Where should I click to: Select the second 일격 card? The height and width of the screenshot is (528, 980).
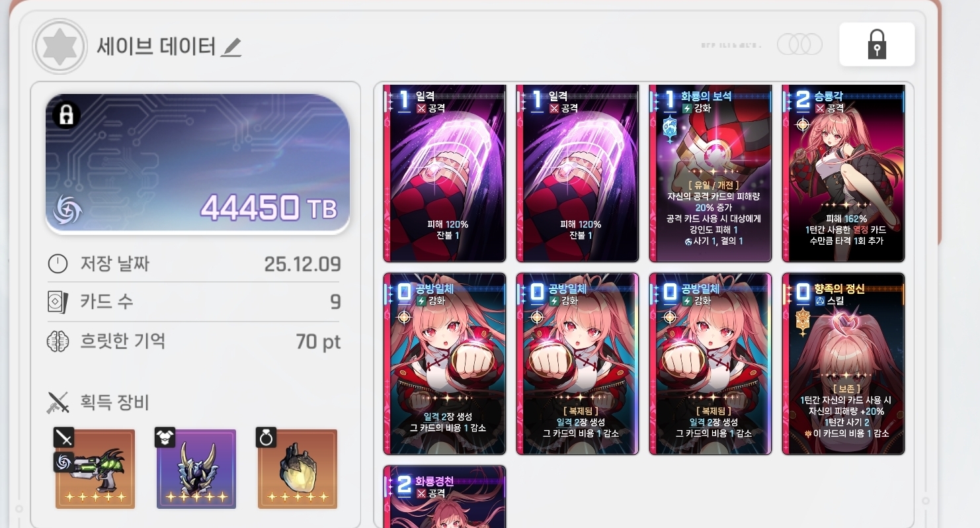[577, 173]
